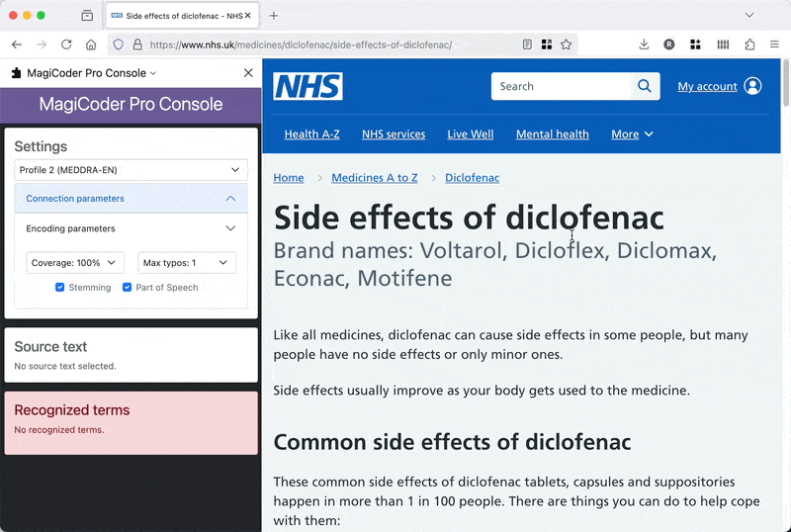Open the browser home page

pyautogui.click(x=91, y=44)
